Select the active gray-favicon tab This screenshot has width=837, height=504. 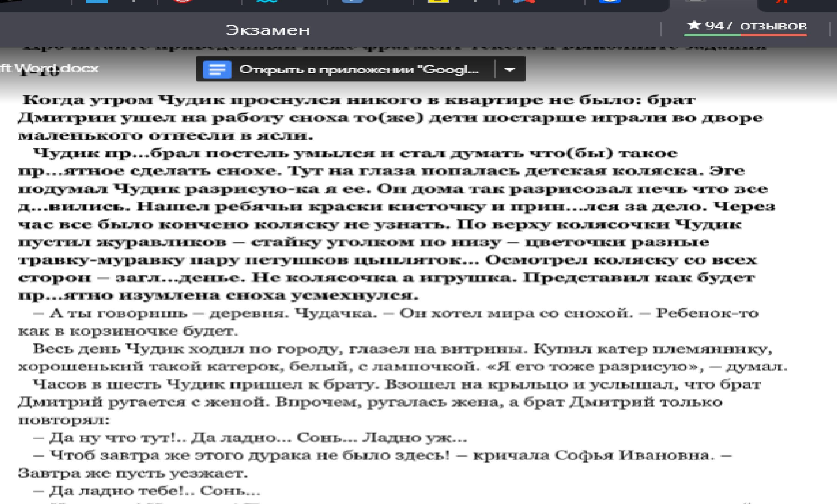(x=696, y=2)
